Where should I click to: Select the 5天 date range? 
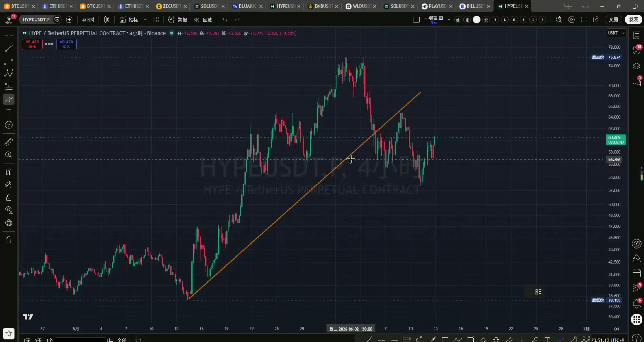[x=38, y=340]
